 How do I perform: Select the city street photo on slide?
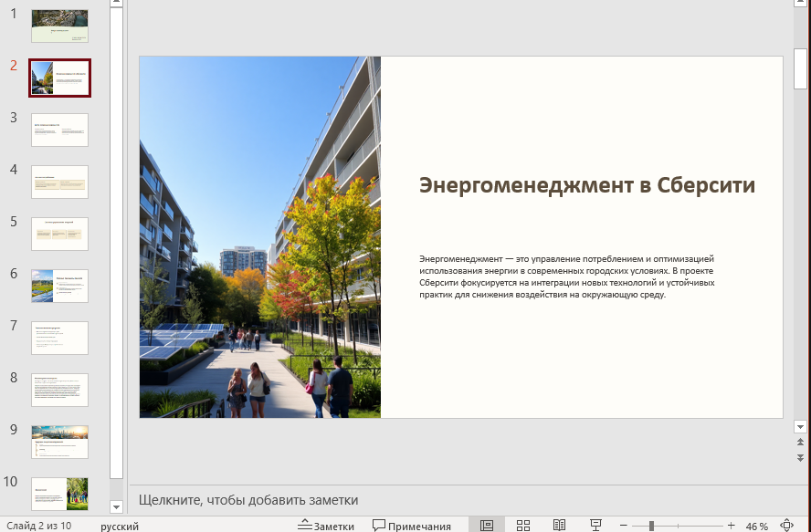coord(260,236)
